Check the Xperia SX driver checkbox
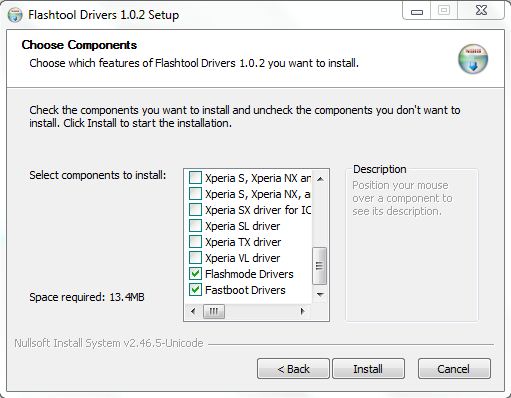The width and height of the screenshot is (511, 398). [x=195, y=210]
